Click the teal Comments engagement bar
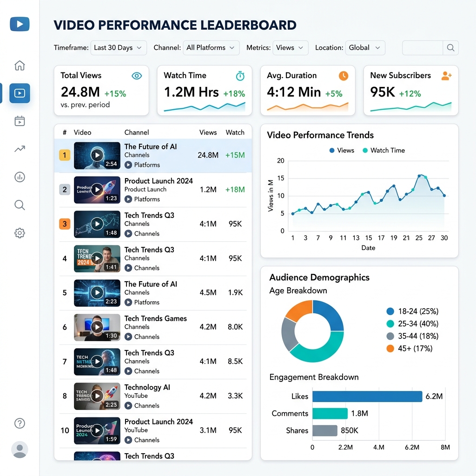This screenshot has width=476, height=476. coord(330,413)
